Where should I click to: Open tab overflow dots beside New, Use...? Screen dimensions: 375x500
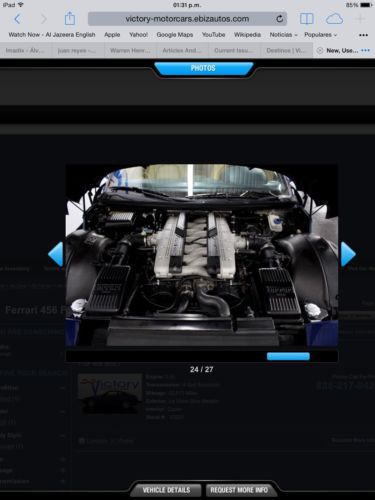[366, 50]
